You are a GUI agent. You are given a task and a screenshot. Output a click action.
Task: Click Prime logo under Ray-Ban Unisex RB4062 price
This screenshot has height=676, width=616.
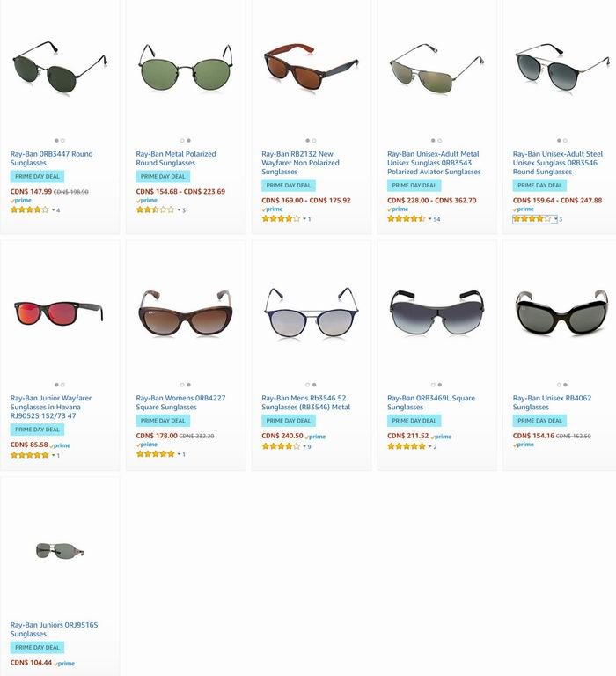524,445
